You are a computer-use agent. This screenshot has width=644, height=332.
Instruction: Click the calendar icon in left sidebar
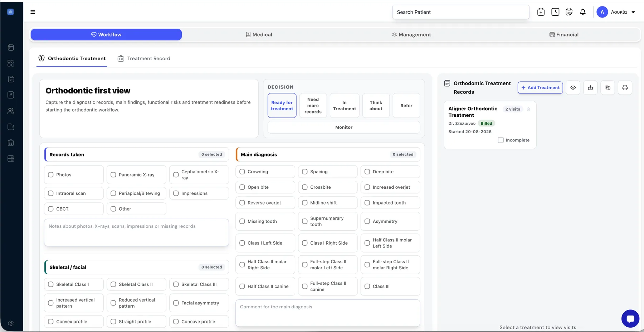coord(11,47)
